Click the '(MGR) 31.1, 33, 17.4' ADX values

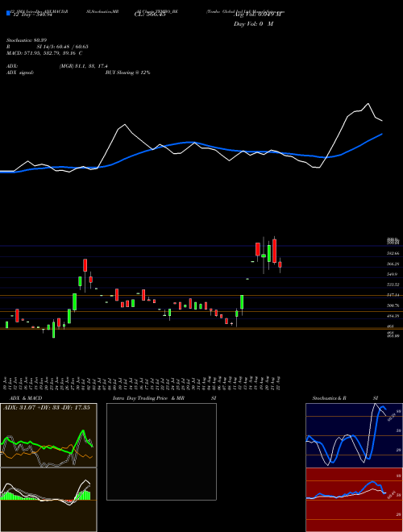[x=84, y=66]
